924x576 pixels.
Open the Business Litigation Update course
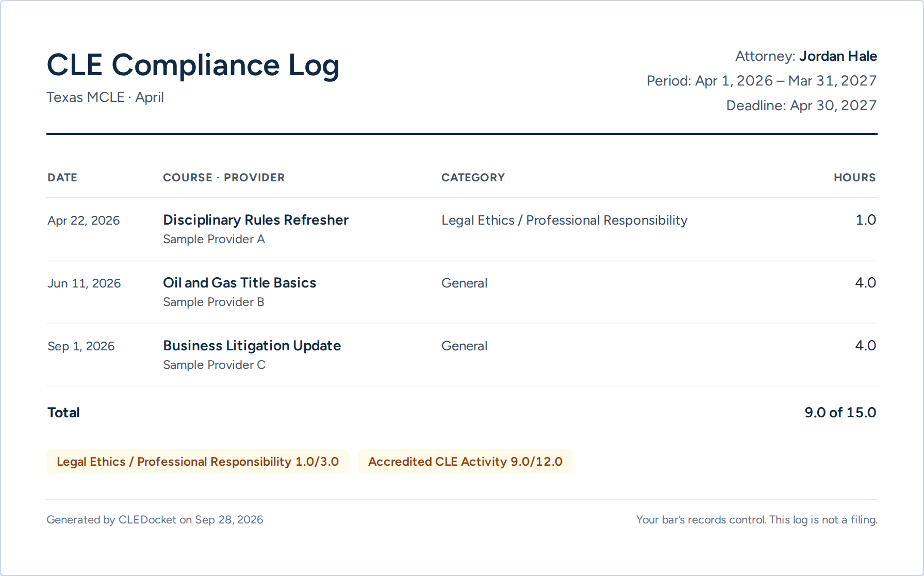252,346
